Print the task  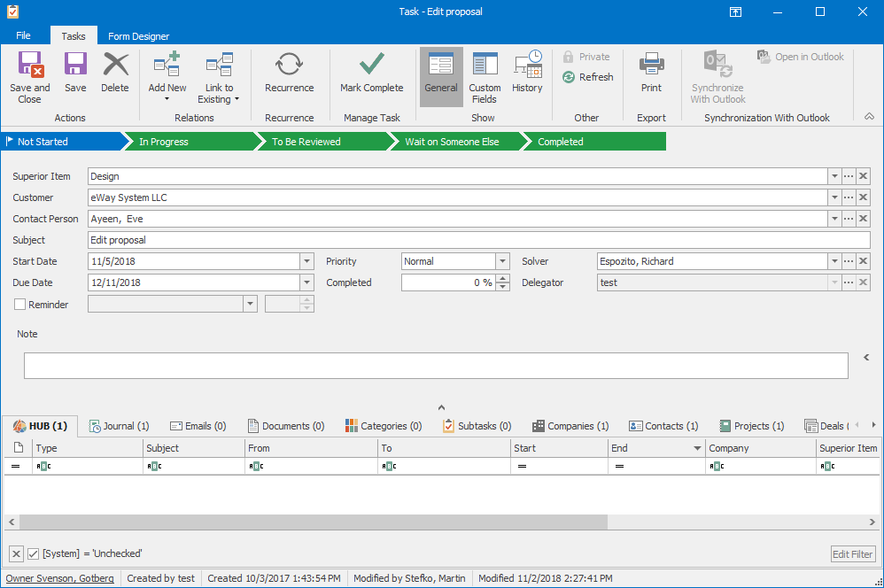pyautogui.click(x=651, y=72)
